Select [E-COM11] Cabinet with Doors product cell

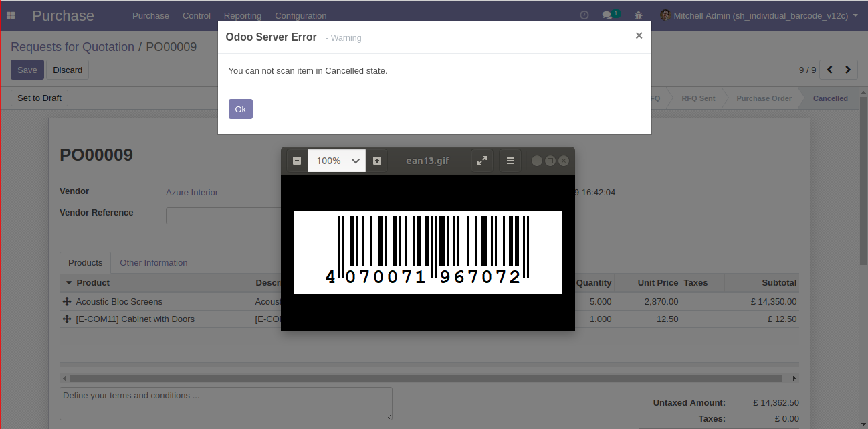tap(135, 319)
